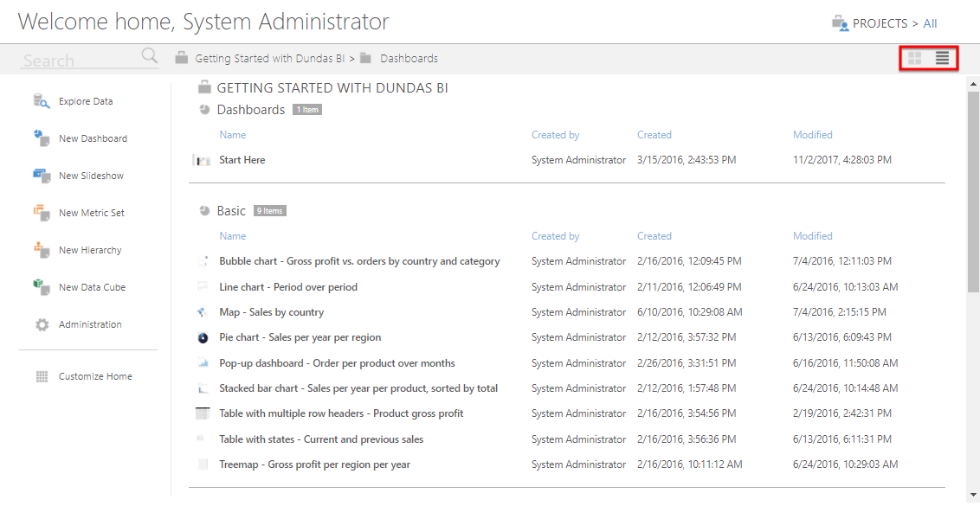Open Map - Sales by country
Screen dimensions: 980x506
271,311
